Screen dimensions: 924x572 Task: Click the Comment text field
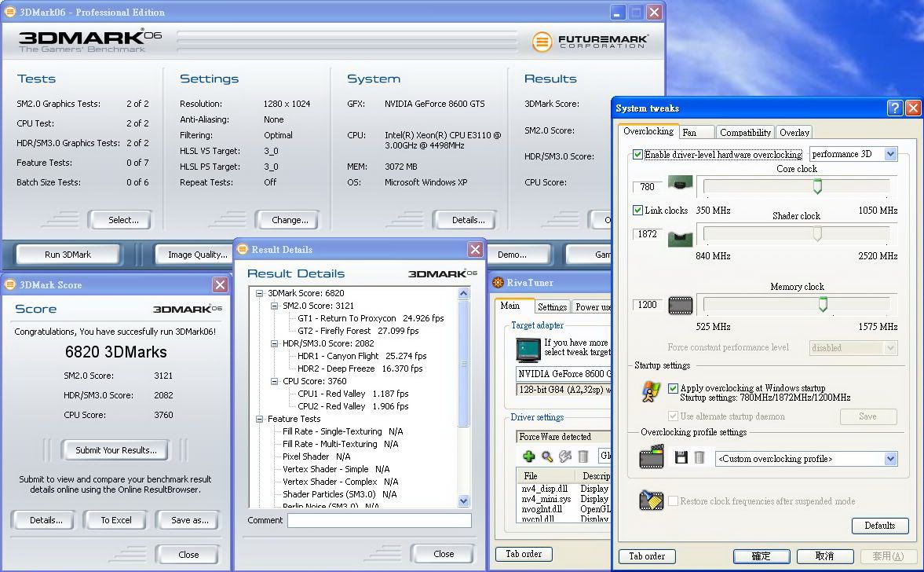pos(380,520)
